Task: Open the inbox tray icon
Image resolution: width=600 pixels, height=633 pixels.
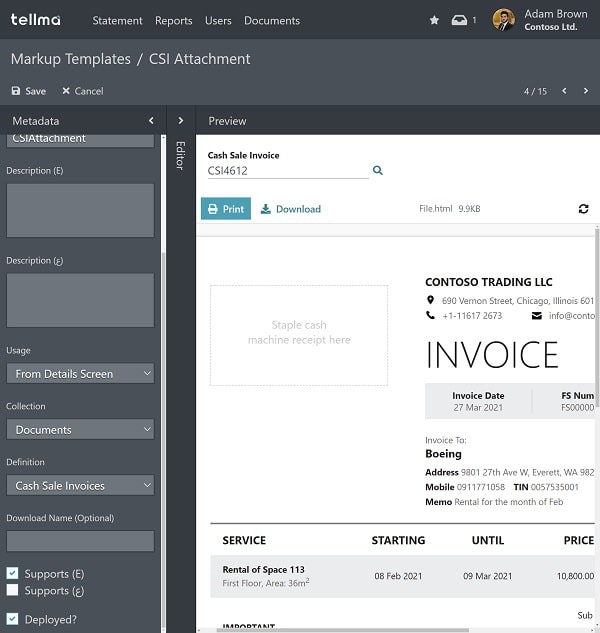Action: click(459, 20)
